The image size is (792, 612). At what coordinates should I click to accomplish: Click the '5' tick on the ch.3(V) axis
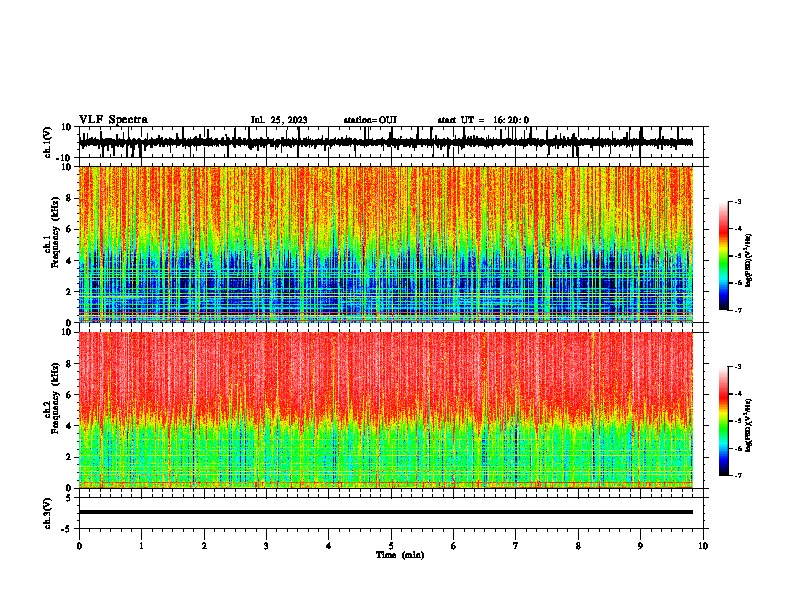(x=69, y=498)
